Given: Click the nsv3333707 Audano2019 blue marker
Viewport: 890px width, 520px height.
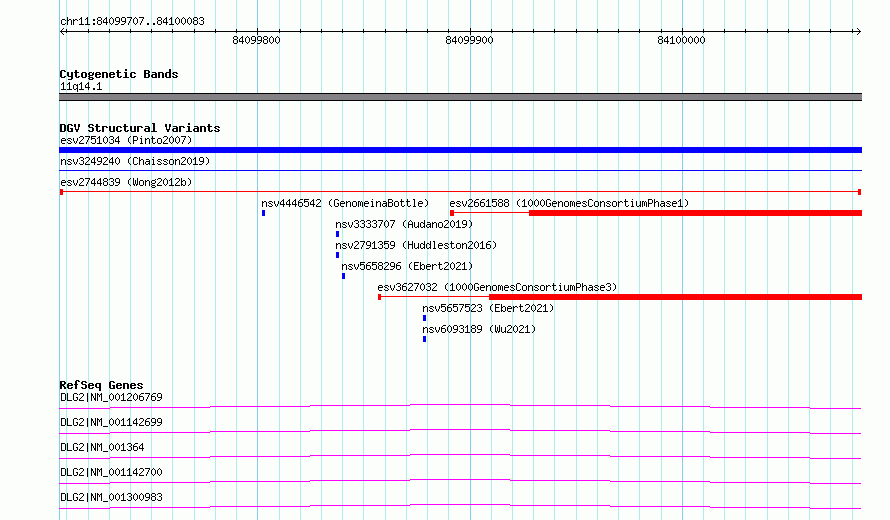Looking at the screenshot, I should click(338, 234).
